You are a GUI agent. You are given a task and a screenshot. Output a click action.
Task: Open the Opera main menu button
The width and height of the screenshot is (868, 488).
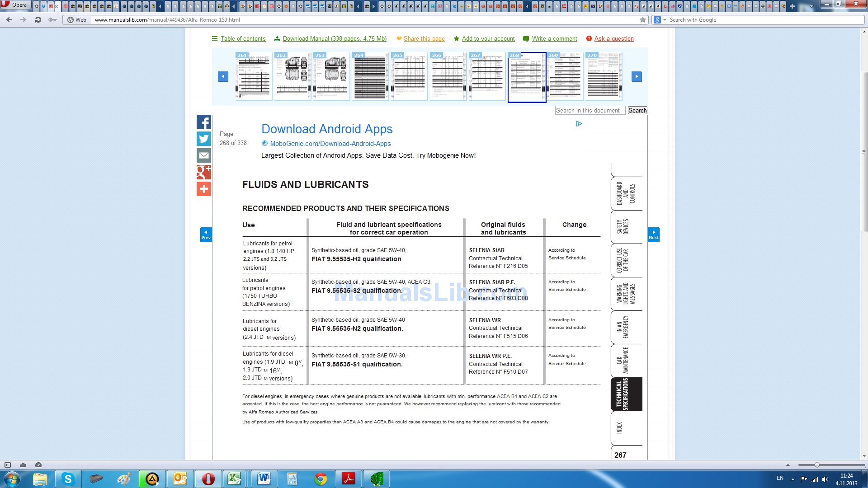(x=15, y=5)
